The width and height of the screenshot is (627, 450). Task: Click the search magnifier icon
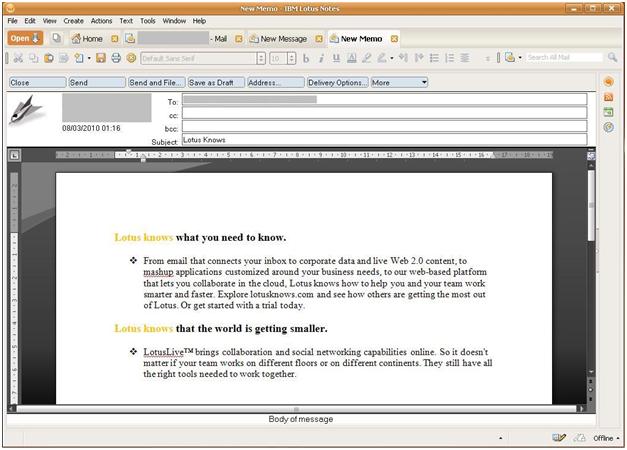coord(612,57)
